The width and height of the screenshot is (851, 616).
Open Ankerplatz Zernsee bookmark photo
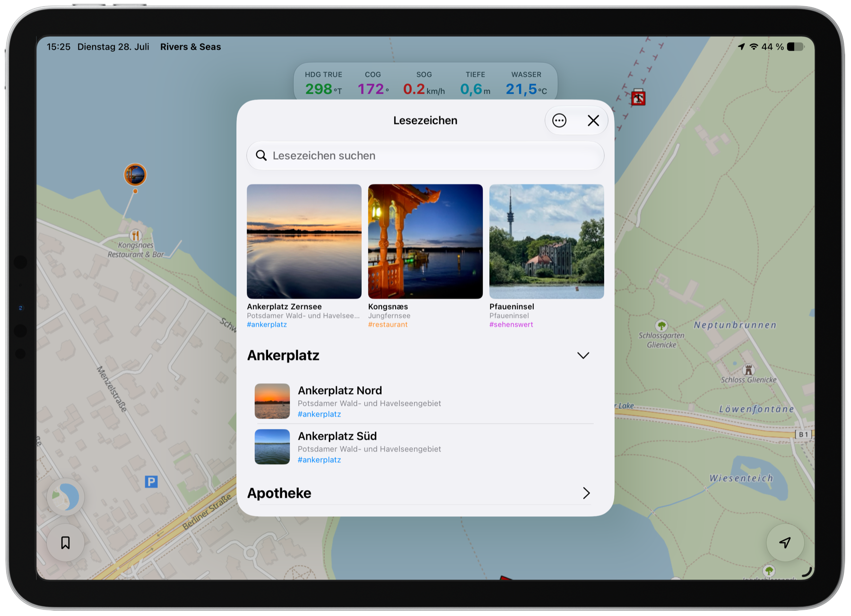[x=304, y=241]
